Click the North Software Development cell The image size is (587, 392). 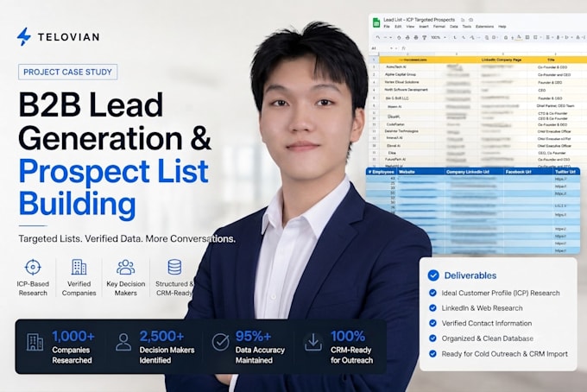pos(406,90)
